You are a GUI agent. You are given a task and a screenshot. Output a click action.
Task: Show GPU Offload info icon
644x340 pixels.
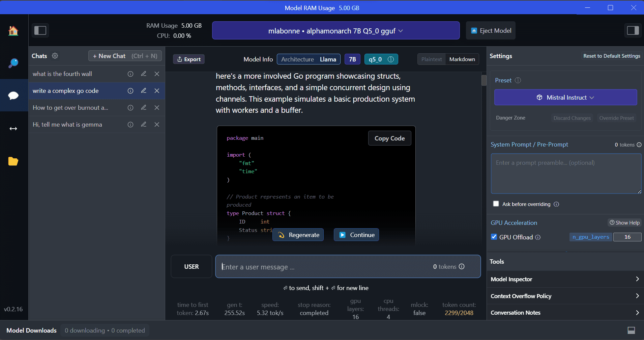pyautogui.click(x=538, y=237)
